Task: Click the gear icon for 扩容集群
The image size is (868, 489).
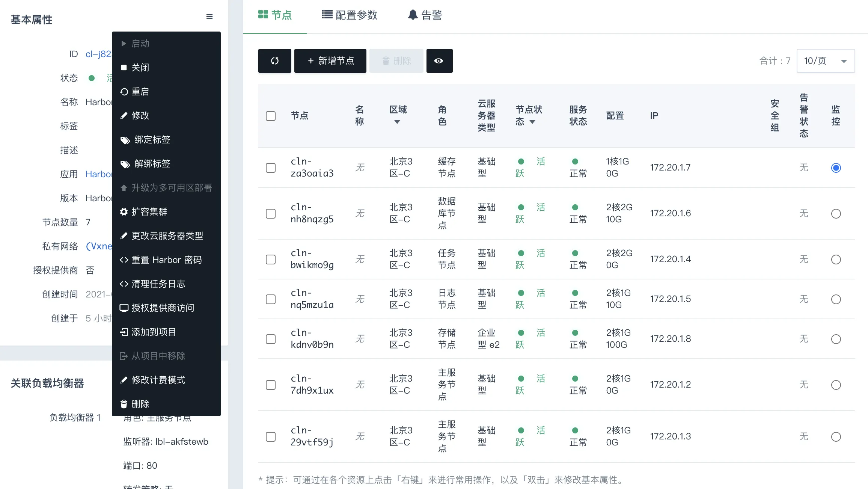Action: pyautogui.click(x=124, y=212)
